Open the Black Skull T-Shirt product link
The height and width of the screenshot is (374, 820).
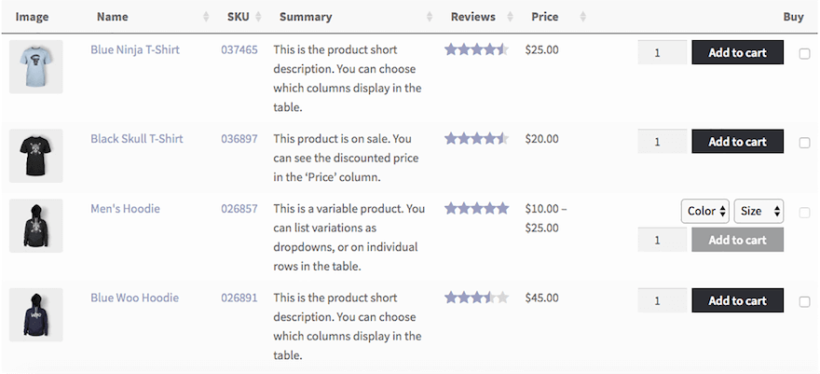(137, 139)
